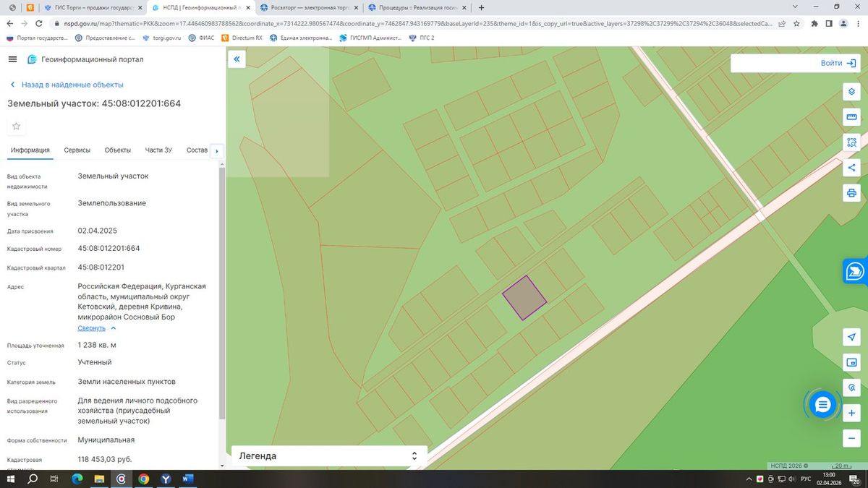
Task: Open the overview mini-map tool
Action: click(851, 362)
